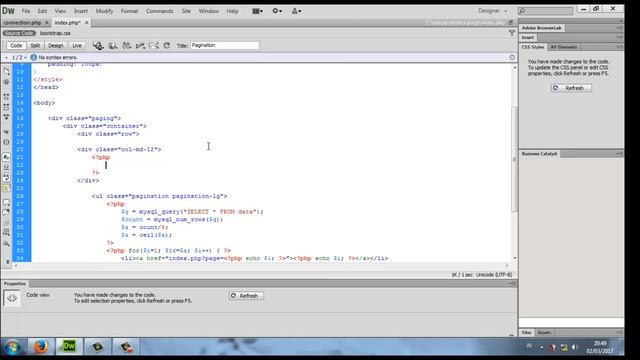Show more coding toolbar tools arrow
Viewport: 640px width, 360px height.
[7, 261]
